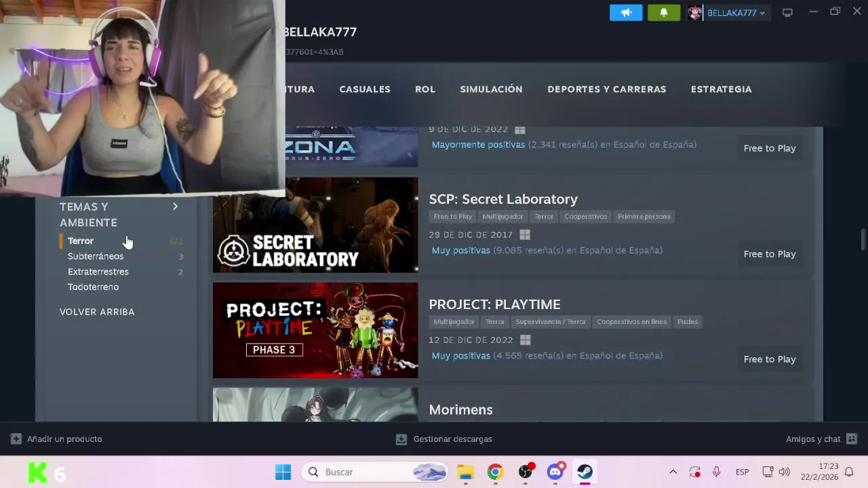Select the Todoterreno filter
This screenshot has height=488, width=868.
(93, 287)
